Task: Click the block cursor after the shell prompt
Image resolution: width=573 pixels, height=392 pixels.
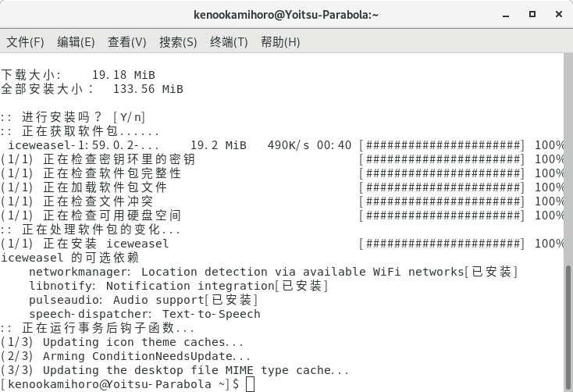Action: [249, 384]
